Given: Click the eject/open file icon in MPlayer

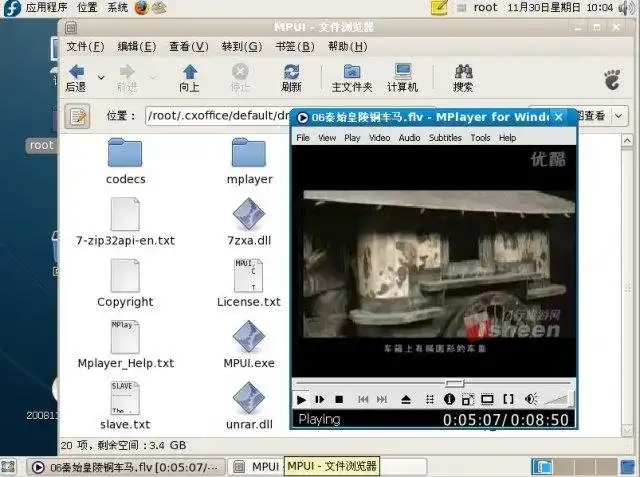Looking at the screenshot, I should 406,399.
